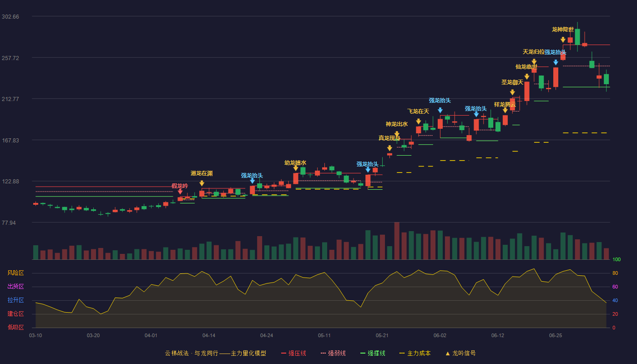Click the 257.72 price axis label
This screenshot has height=364, width=637.
point(10,58)
